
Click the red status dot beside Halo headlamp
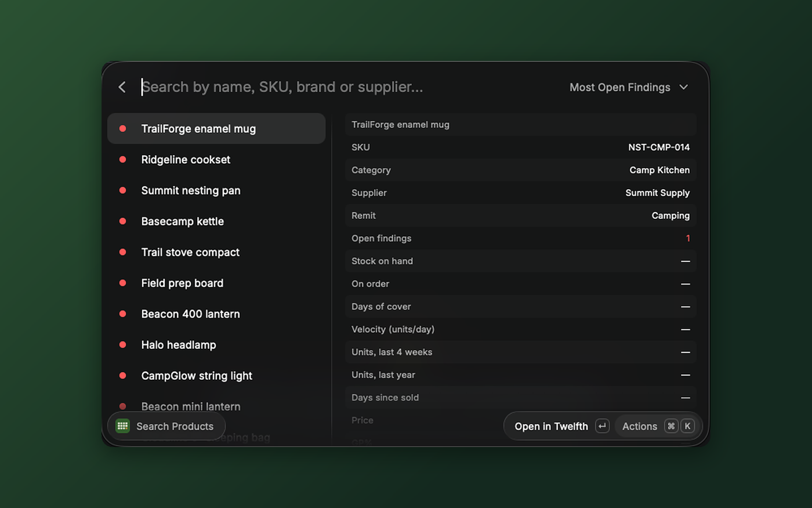pyautogui.click(x=122, y=344)
